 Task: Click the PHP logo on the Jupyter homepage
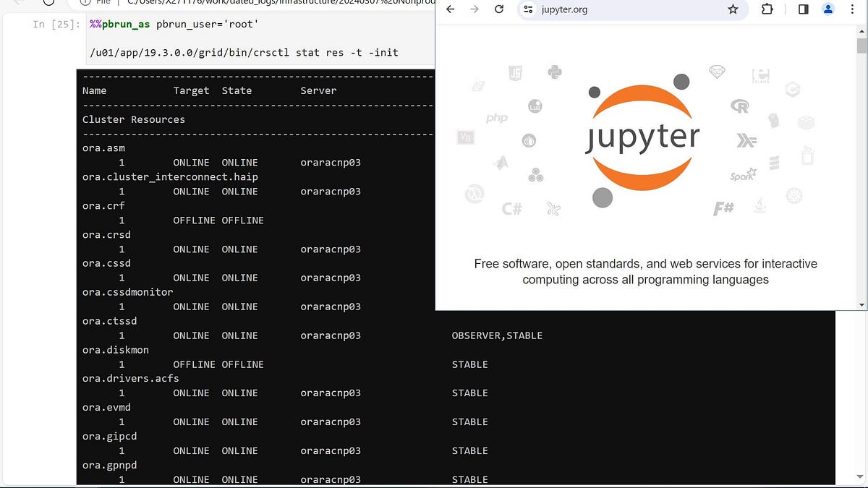496,118
